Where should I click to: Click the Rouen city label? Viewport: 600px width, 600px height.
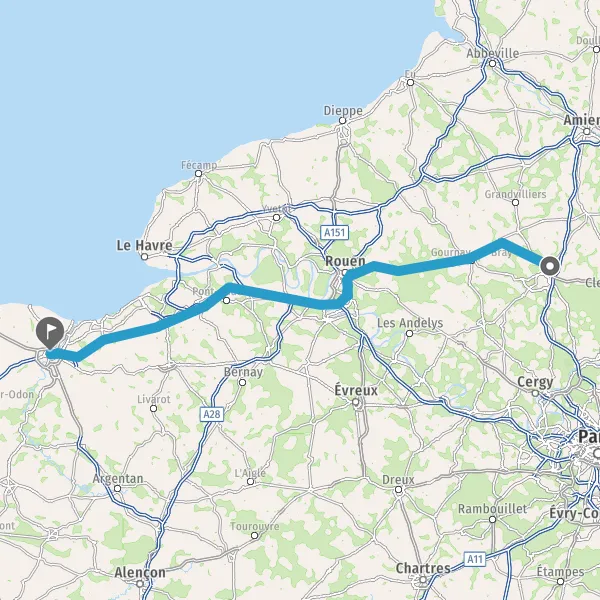(345, 261)
